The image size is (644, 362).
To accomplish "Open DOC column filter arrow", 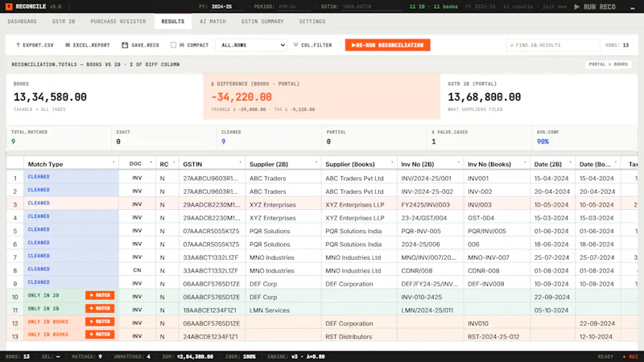I will pos(151,163).
